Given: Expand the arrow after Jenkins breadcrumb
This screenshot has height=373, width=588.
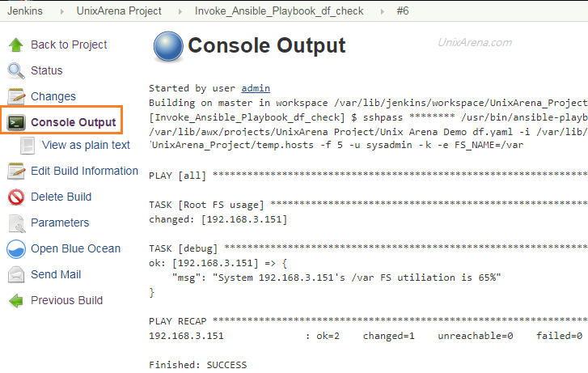Looking at the screenshot, I should (61, 11).
